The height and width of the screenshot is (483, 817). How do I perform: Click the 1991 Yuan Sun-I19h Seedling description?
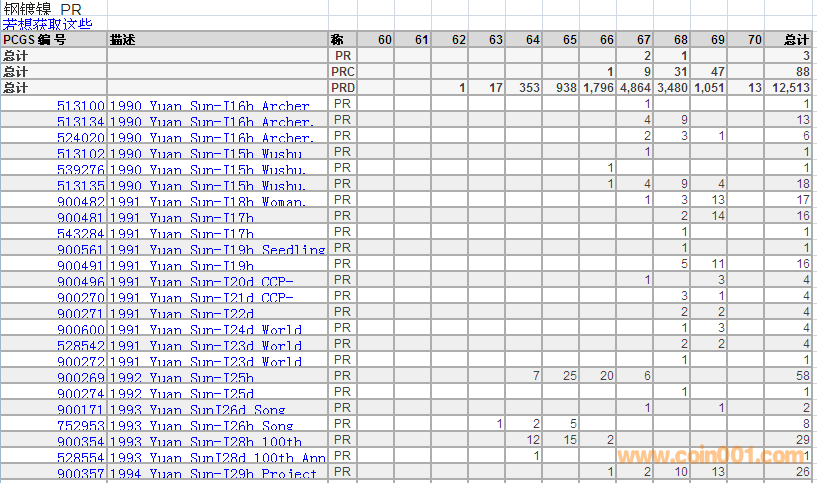(x=217, y=250)
